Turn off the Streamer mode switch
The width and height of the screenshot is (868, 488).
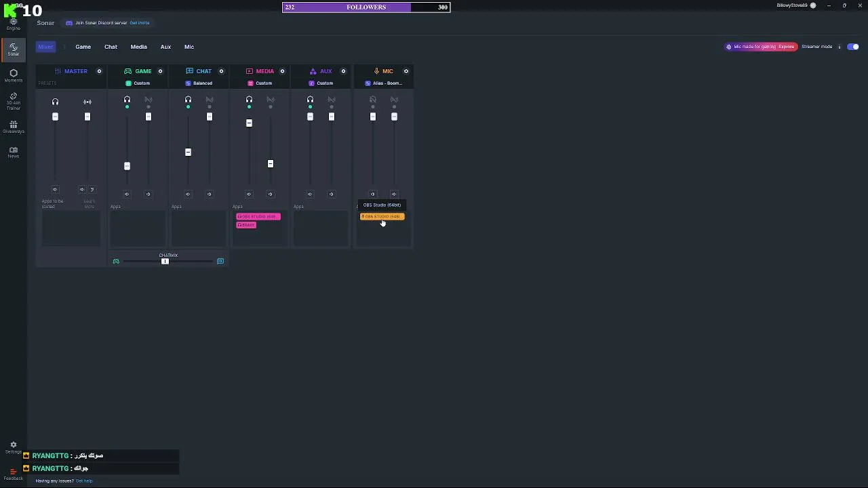[853, 47]
